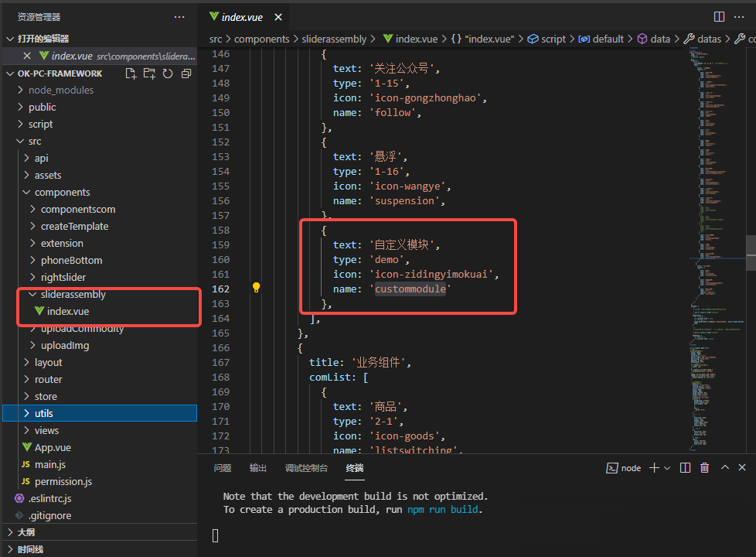This screenshot has width=756, height=557.
Task: Open explorer more actions ellipsis menu
Action: (179, 16)
